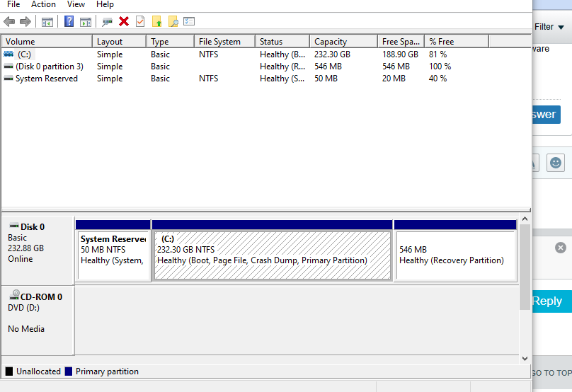The image size is (572, 392).
Task: Go back with the Back arrow
Action: click(9, 21)
